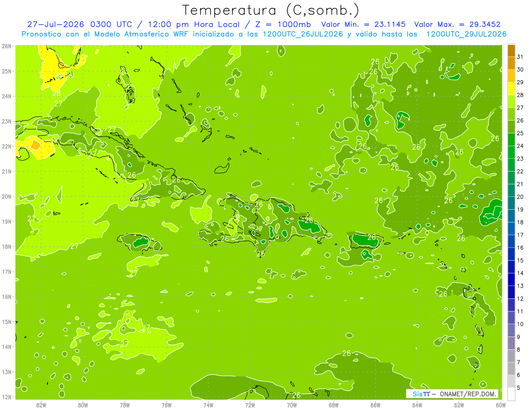
Task: Click the 80W longitude label
Action: coord(82,405)
